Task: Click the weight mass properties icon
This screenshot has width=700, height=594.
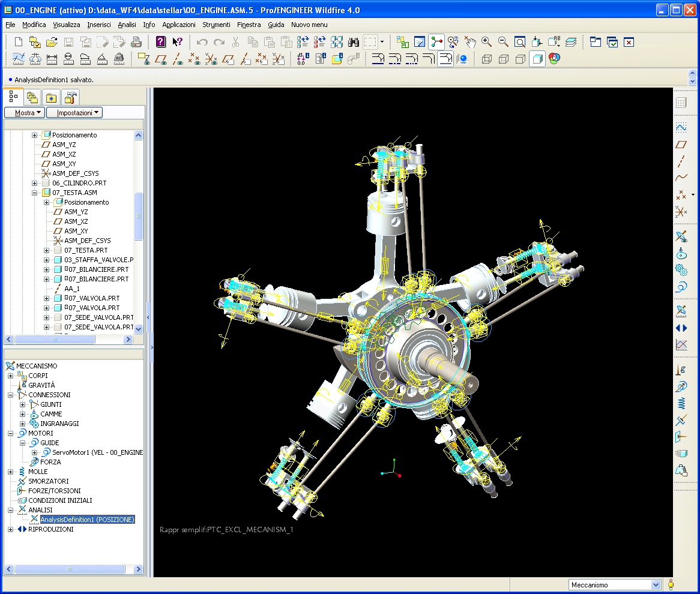Action: (119, 58)
